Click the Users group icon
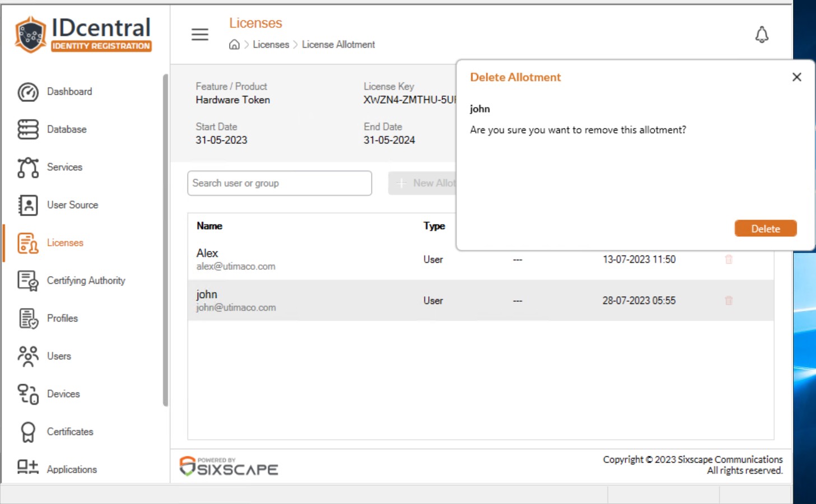 coord(28,356)
